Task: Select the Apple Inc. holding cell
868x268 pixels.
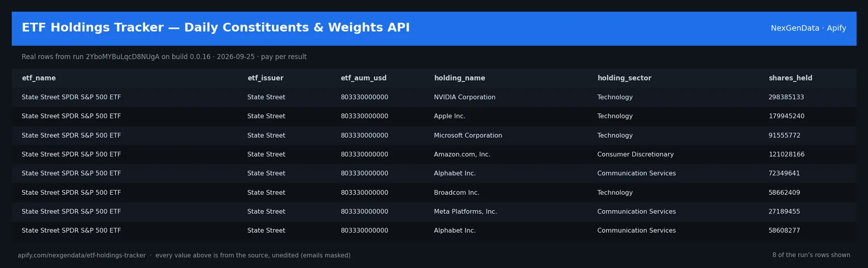Action: (x=449, y=116)
